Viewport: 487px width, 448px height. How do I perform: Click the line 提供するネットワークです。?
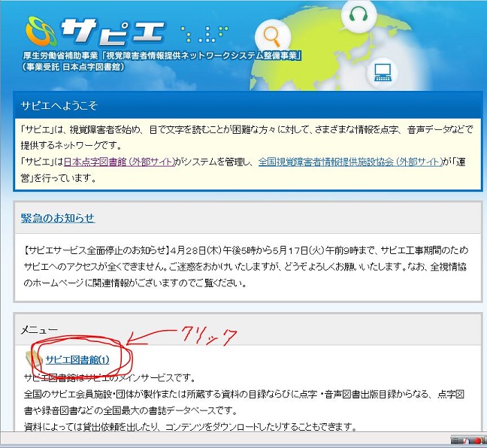tap(71, 145)
